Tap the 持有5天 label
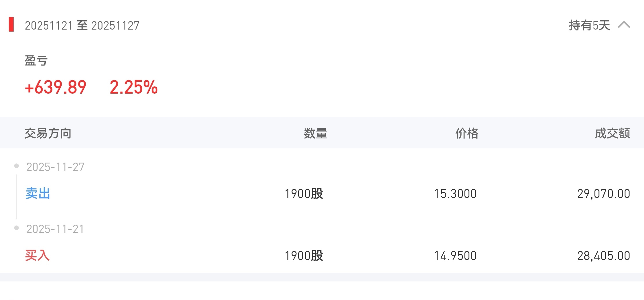Screen dimensions: 644x300 (x=589, y=25)
